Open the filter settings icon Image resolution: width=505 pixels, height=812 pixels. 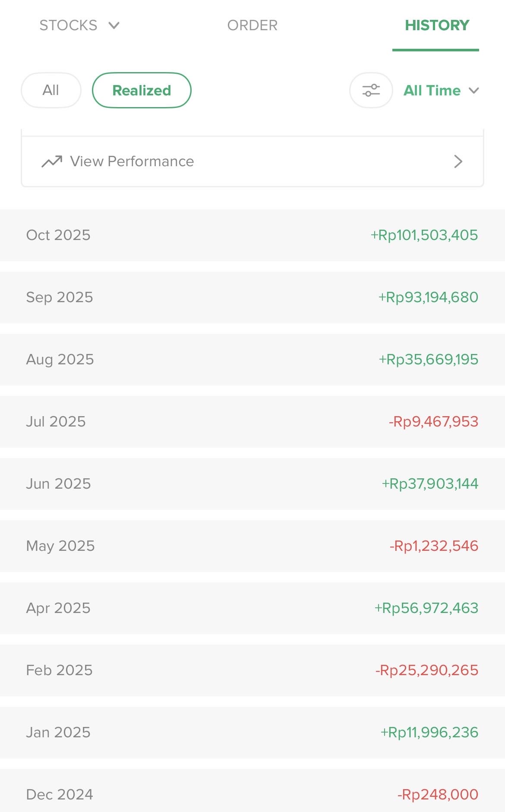click(x=371, y=90)
